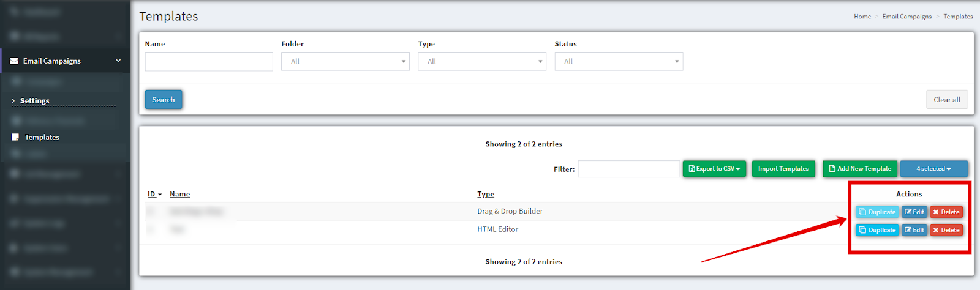Open the 4 selected columns dropdown
This screenshot has width=980, height=290.
coord(933,169)
